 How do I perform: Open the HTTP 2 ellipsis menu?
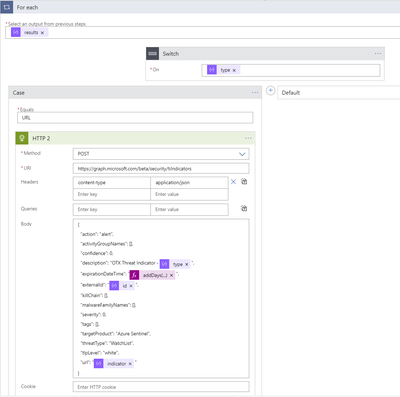point(248,138)
